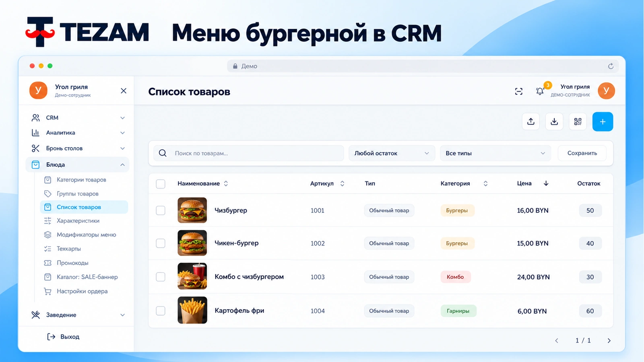Select the Чизбургер row checkbox
The width and height of the screenshot is (644, 362).
(161, 210)
